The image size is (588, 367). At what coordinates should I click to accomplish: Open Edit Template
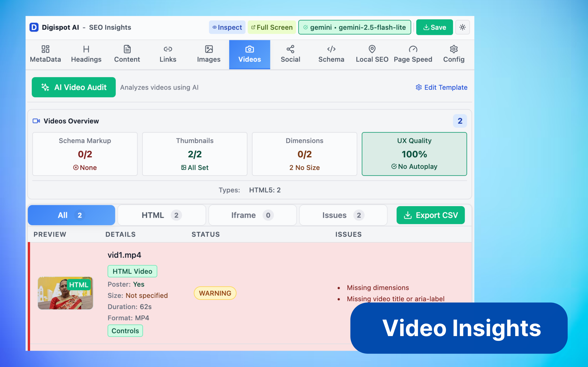click(x=441, y=87)
